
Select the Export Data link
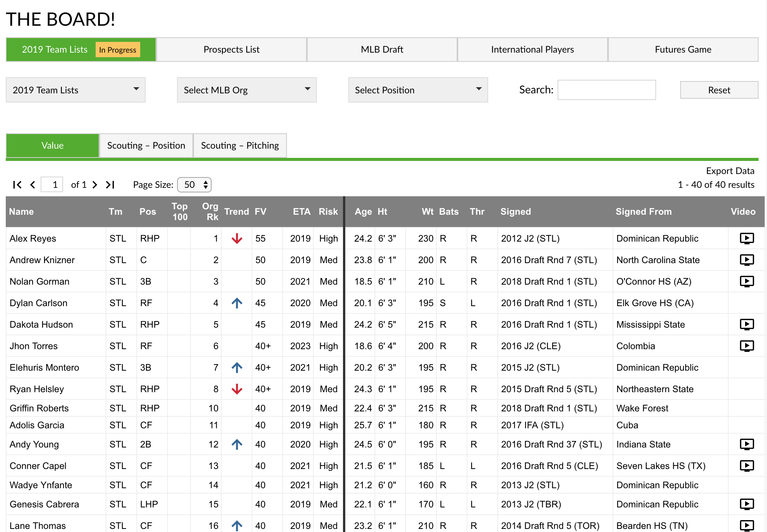(730, 171)
